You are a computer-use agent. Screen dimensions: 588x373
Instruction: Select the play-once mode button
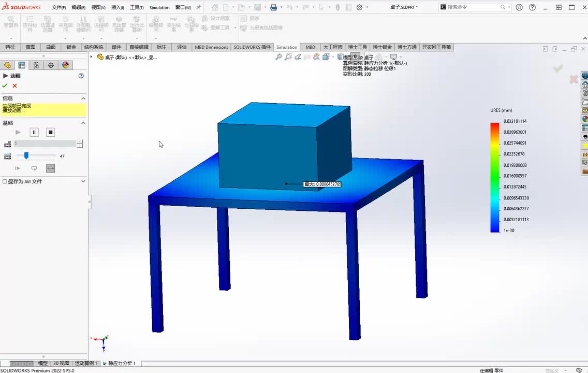coord(18,168)
